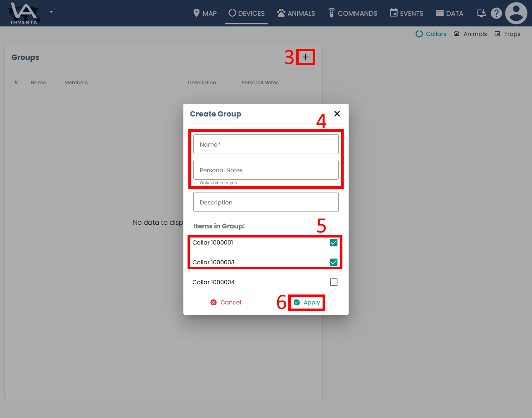Viewport: 532px width, 418px height.
Task: Click the Name input field
Action: 266,144
